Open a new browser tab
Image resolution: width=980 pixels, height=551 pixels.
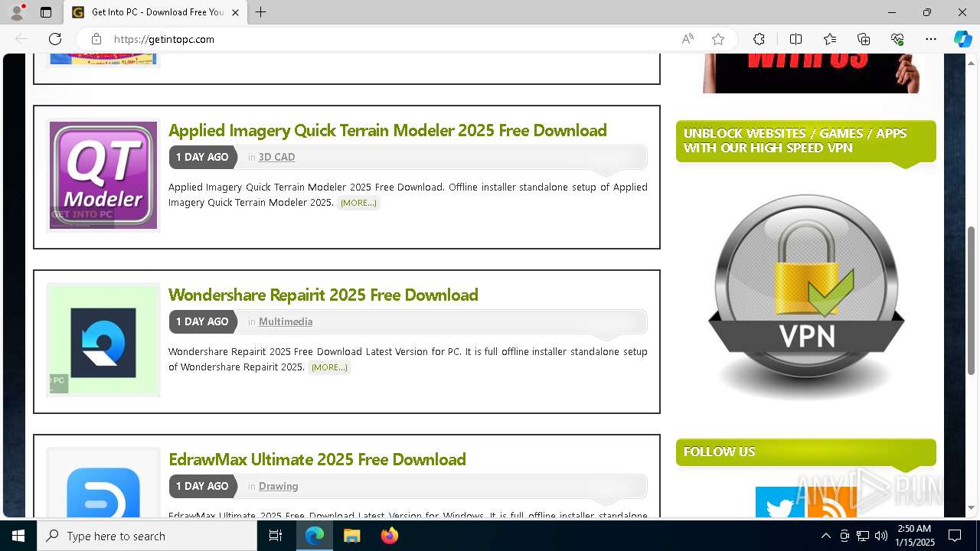[261, 12]
